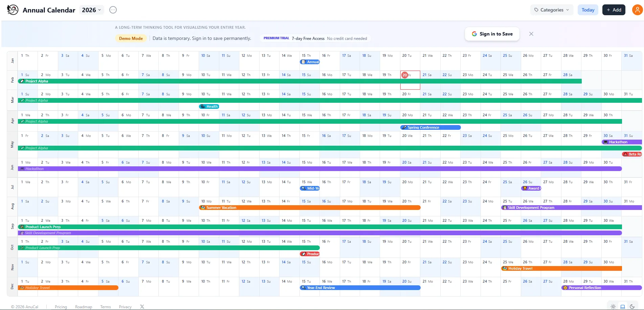Sign in to Save with Google
This screenshot has height=310, width=644.
pyautogui.click(x=492, y=34)
